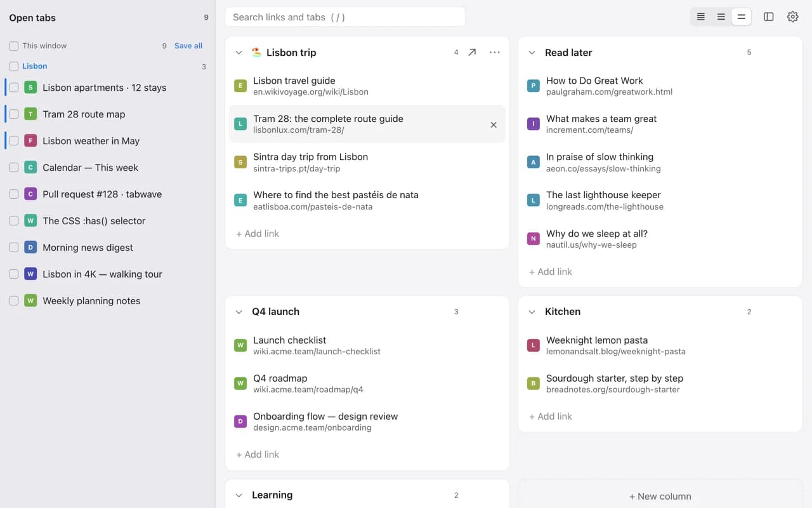Viewport: 812px width, 508px height.
Task: Click favicon of Lisbon in 4K walking tour tab
Action: [x=30, y=274]
